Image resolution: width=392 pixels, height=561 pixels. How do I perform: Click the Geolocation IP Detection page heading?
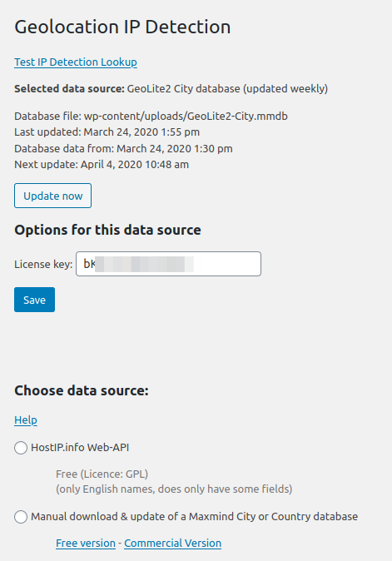coord(122,27)
